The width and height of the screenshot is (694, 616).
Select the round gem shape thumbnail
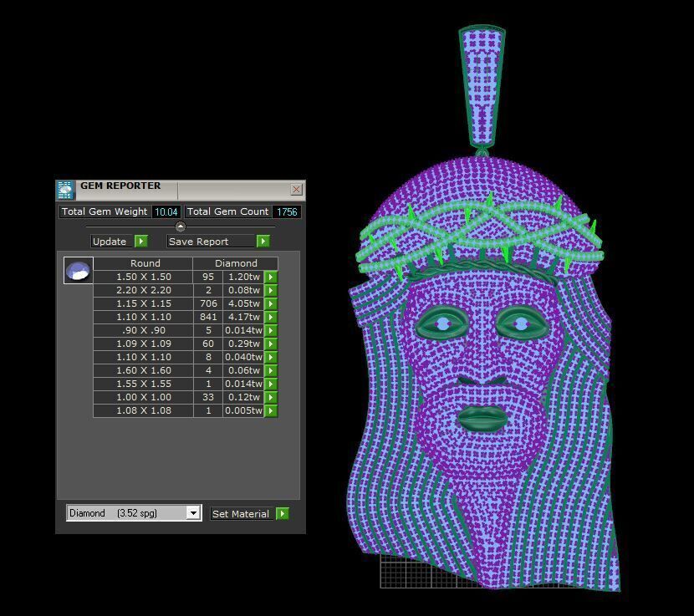pyautogui.click(x=79, y=270)
